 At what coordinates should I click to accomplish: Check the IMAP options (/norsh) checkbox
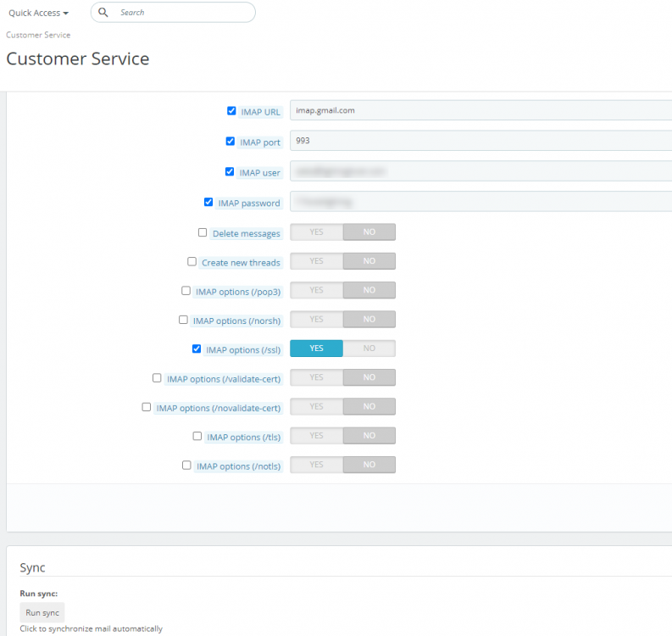[x=183, y=320]
